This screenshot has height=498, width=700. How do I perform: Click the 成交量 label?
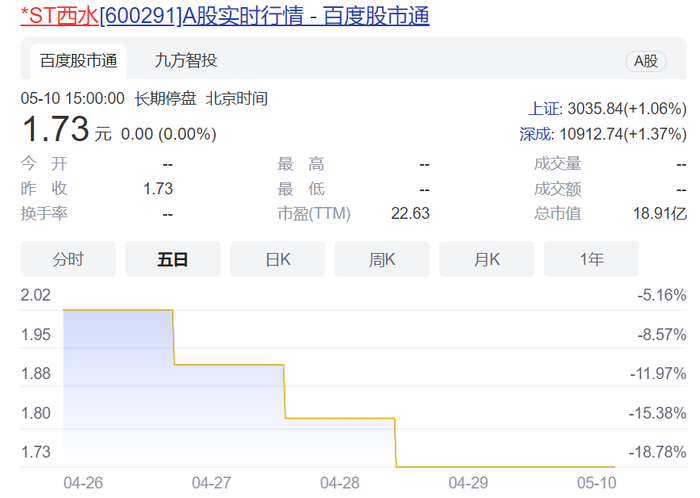click(558, 164)
